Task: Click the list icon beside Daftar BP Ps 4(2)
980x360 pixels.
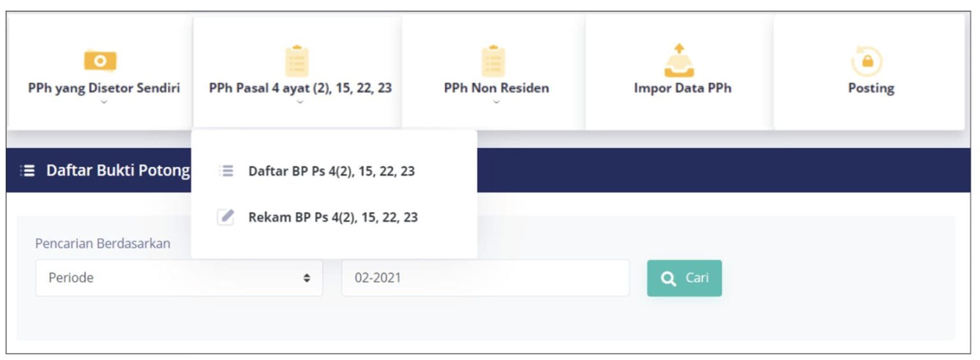Action: point(226,171)
